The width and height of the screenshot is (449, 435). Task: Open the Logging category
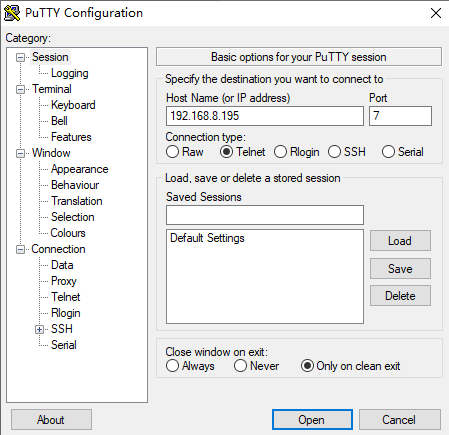tap(70, 73)
